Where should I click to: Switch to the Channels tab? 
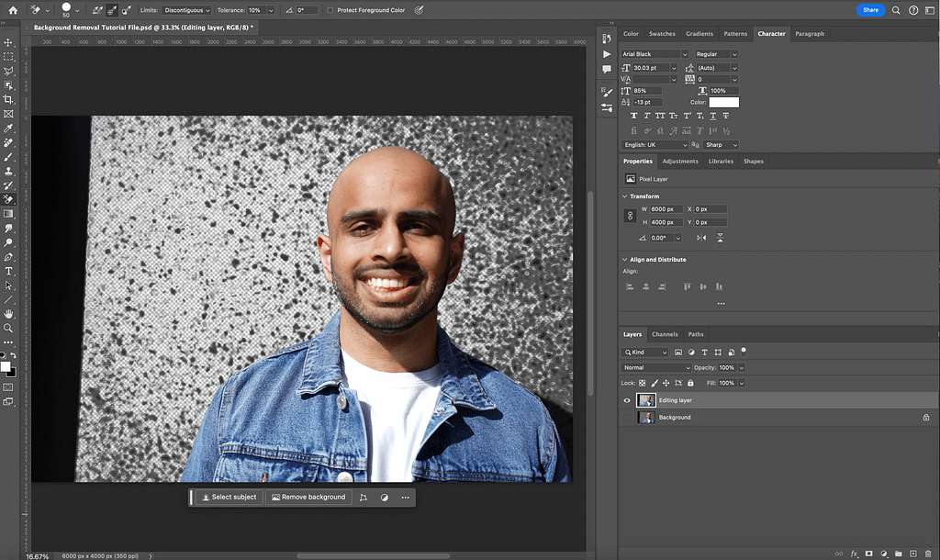tap(665, 334)
